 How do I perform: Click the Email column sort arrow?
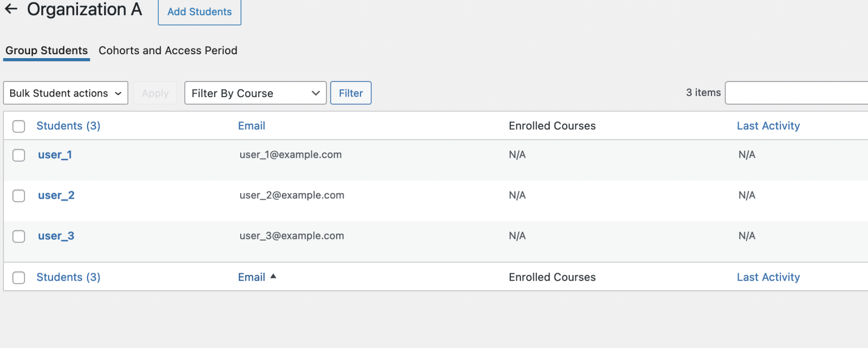(274, 276)
